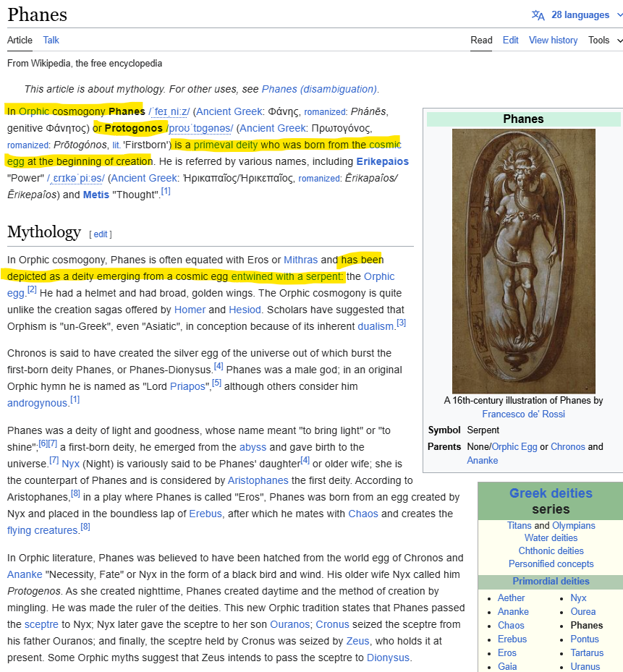This screenshot has height=672, width=623.
Task: Open the Greek deities series link
Action: tap(551, 493)
